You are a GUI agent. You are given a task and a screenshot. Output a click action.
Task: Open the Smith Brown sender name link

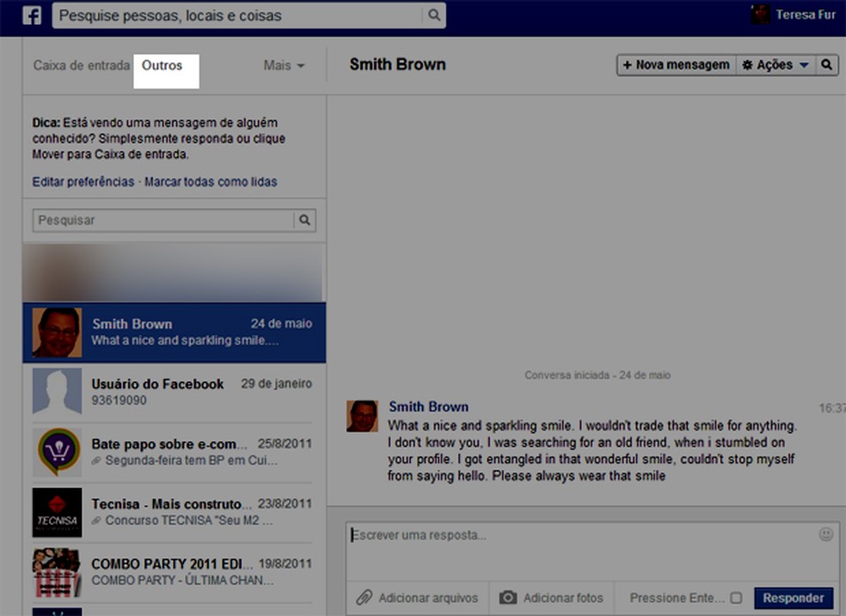pos(428,407)
